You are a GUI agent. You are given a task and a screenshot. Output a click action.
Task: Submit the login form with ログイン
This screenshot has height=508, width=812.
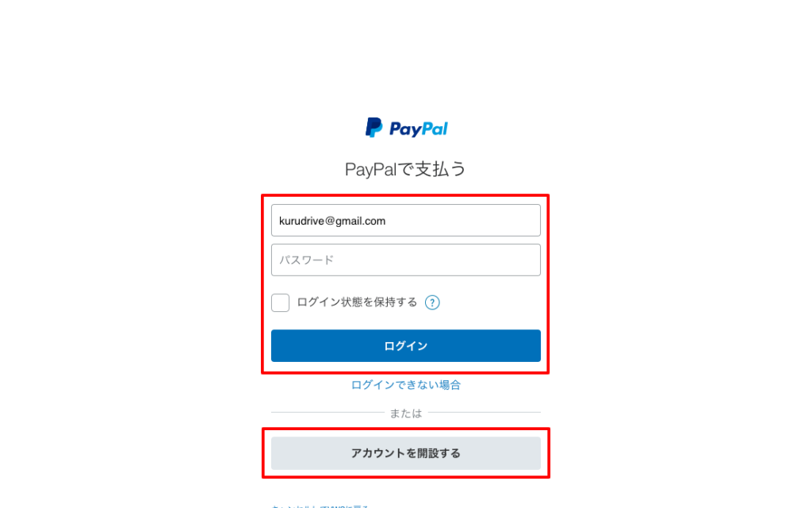point(405,346)
